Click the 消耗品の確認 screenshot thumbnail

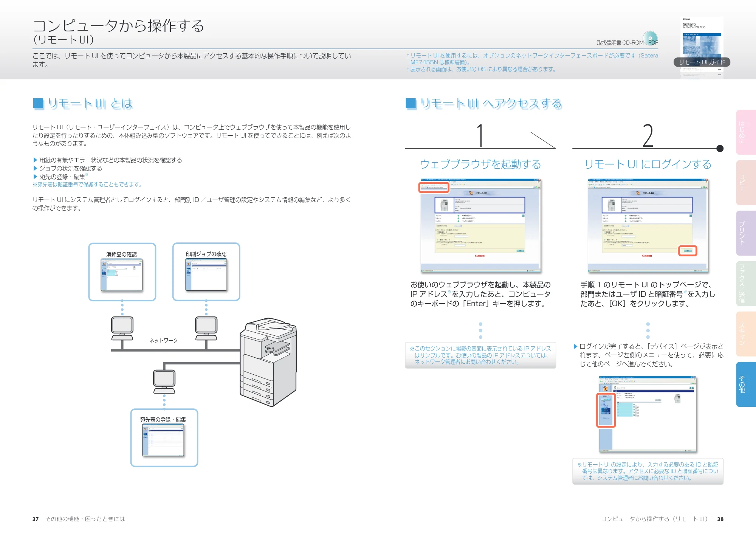[x=122, y=275]
